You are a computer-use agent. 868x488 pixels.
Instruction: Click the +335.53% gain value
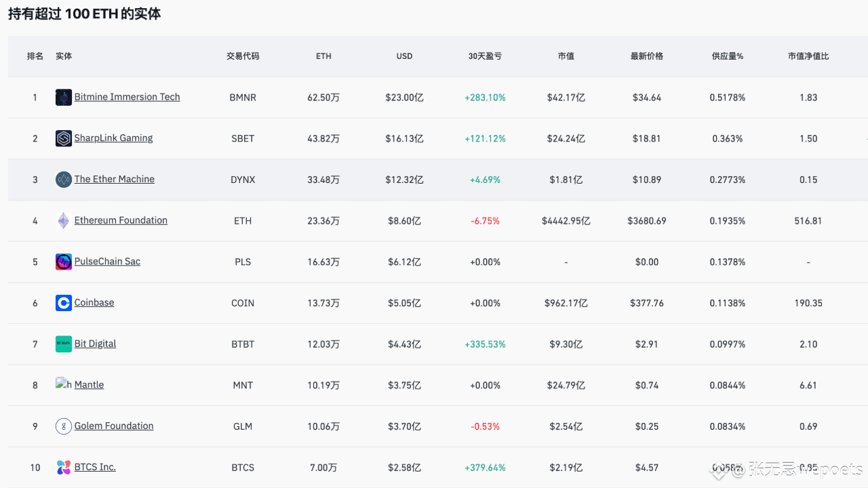[x=485, y=344]
